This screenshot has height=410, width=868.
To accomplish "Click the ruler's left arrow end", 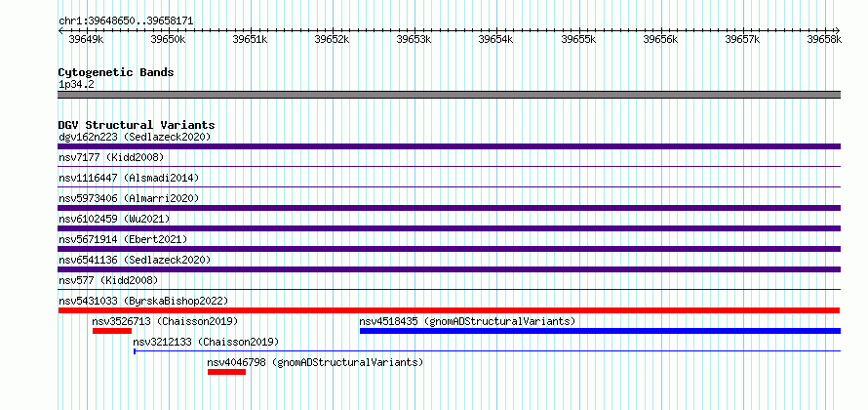I will point(60,30).
